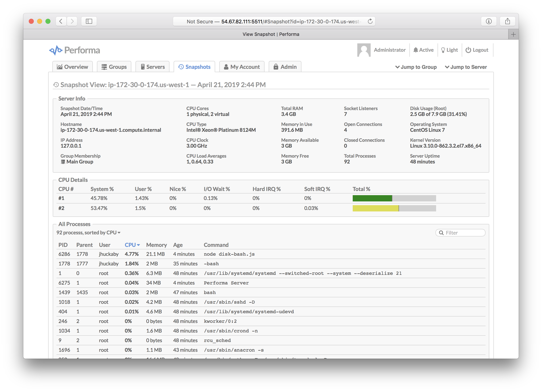This screenshot has width=542, height=392.
Task: Open a new tab with plus icon
Action: [x=513, y=34]
